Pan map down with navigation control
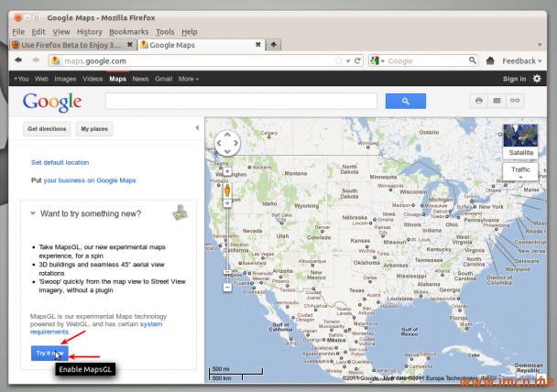This screenshot has height=392, width=557. coord(227,152)
